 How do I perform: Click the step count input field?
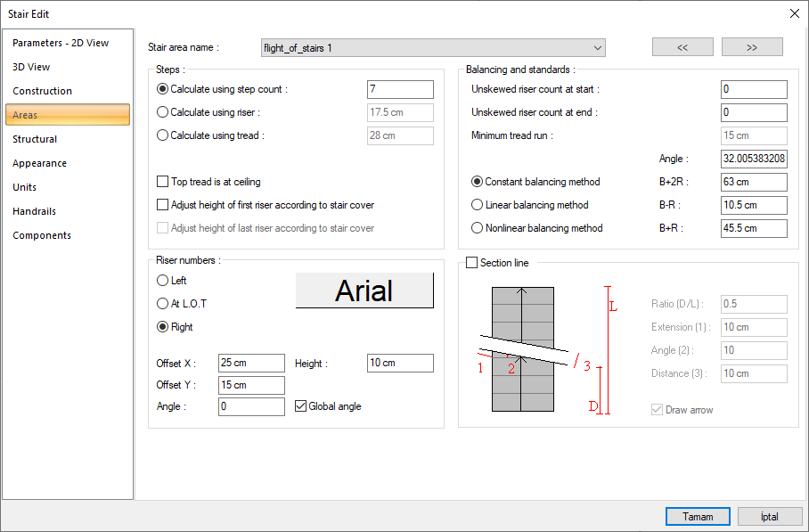click(x=399, y=89)
